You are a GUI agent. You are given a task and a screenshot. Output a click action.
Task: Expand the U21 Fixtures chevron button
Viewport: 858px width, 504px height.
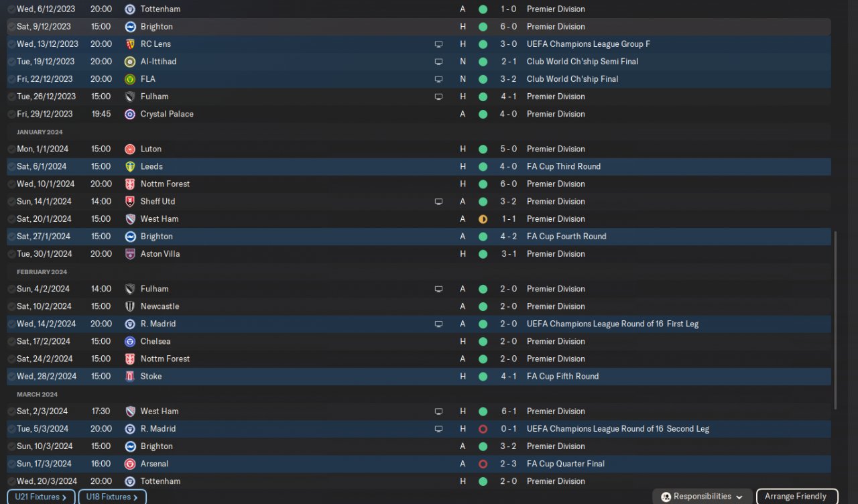(42, 497)
